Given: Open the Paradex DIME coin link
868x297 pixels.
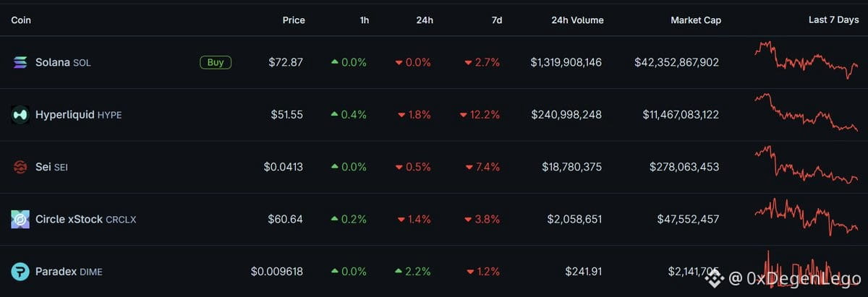Looking at the screenshot, I should point(69,272).
